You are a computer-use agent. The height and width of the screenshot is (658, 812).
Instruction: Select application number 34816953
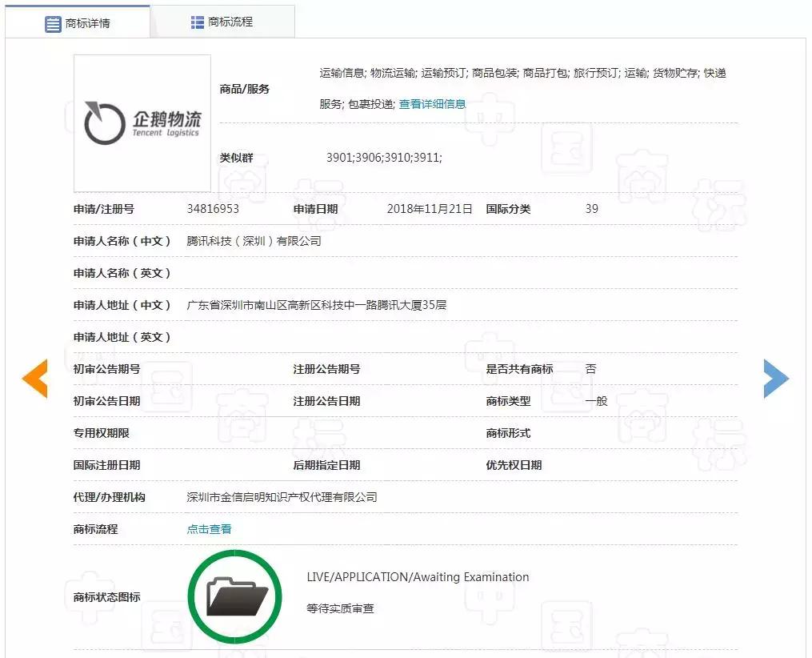click(x=211, y=208)
